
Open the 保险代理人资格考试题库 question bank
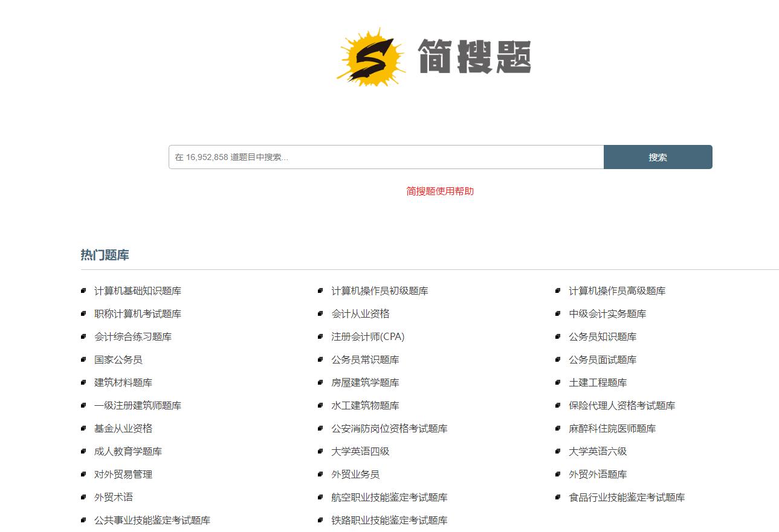tap(621, 405)
